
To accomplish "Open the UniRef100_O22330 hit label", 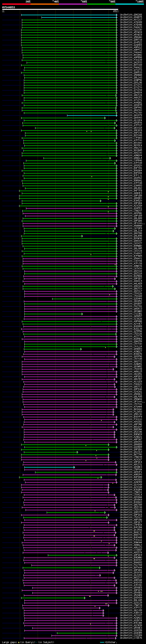I will click(131, 30).
